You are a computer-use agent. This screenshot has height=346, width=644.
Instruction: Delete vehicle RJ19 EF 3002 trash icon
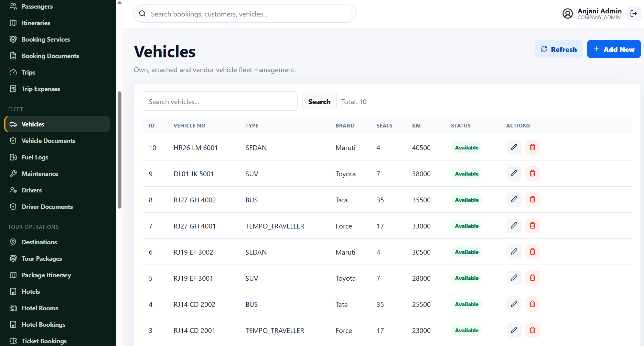[x=533, y=252]
